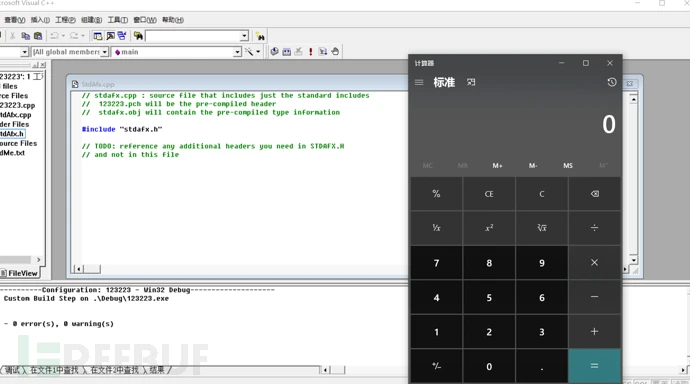This screenshot has width=690, height=384.
Task: Click the Paste clipboard icon
Action: [38, 36]
